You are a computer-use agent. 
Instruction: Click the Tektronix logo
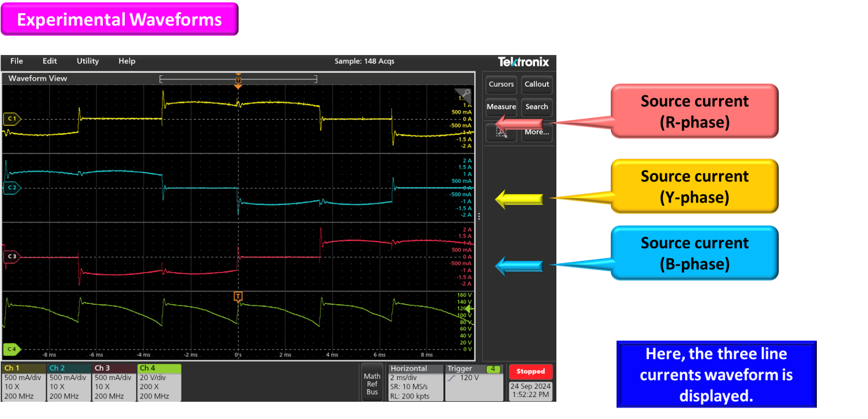(523, 62)
